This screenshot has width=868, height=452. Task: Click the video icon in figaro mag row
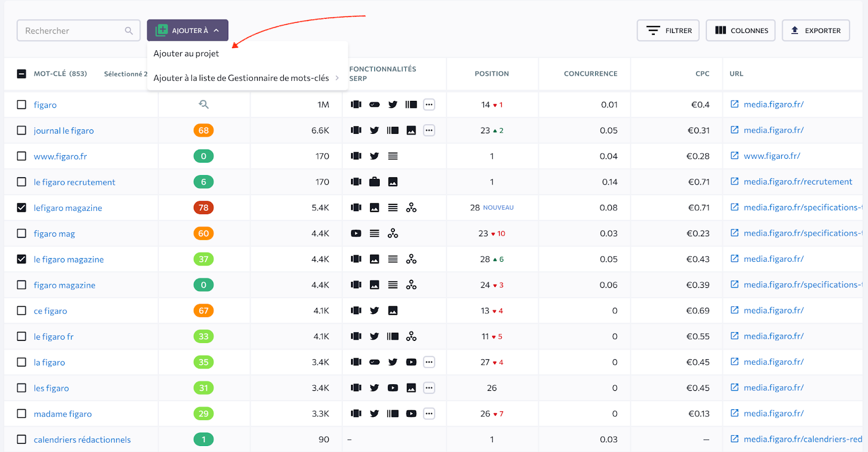356,233
